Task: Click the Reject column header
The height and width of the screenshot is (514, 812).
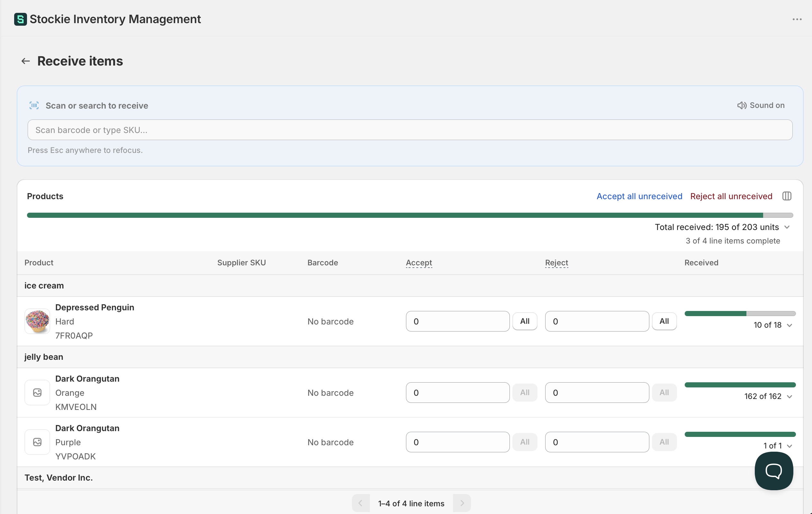Action: click(x=556, y=262)
